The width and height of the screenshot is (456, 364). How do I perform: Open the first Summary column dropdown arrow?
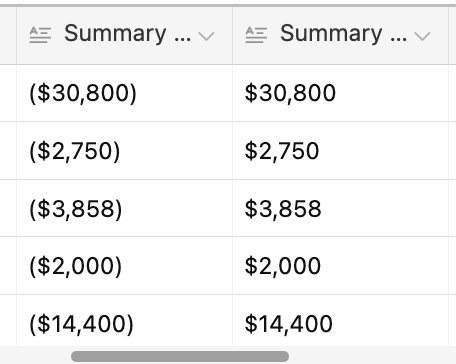coord(206,36)
